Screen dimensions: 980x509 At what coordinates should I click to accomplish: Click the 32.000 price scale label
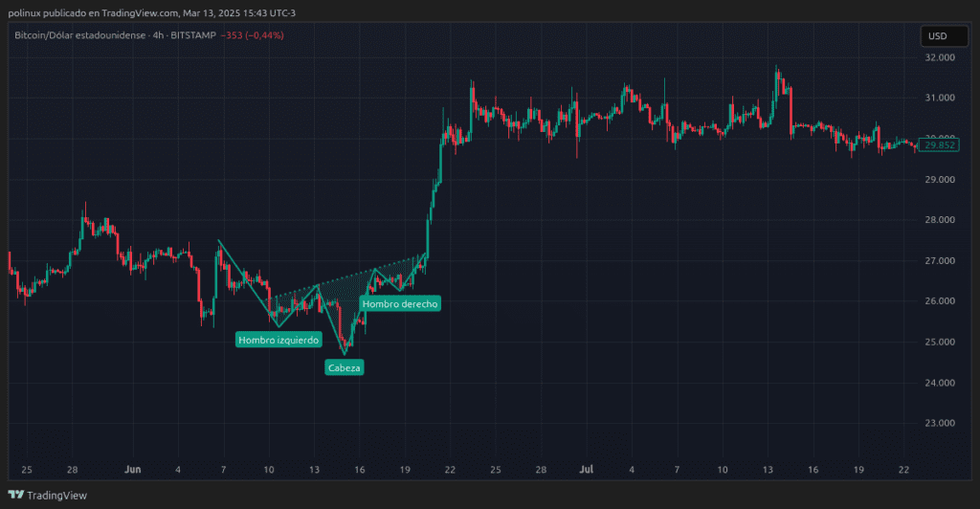[943, 57]
